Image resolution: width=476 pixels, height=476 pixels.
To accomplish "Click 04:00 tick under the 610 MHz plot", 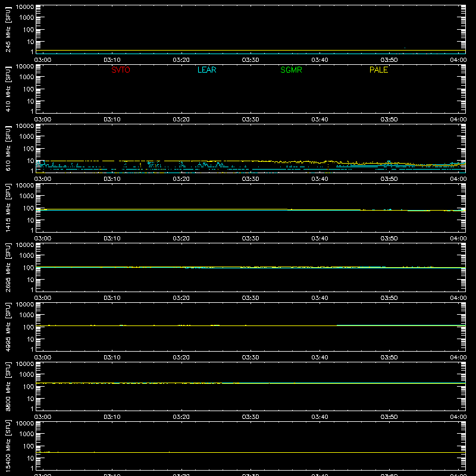I will (x=458, y=179).
